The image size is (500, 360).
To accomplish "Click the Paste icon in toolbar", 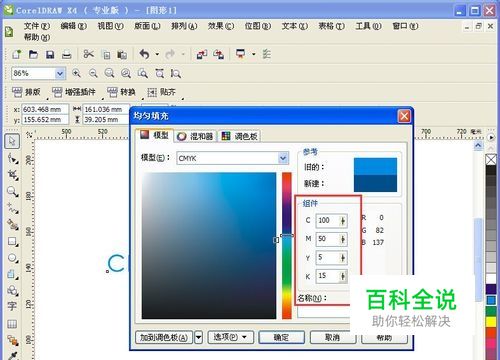I will coord(122,55).
